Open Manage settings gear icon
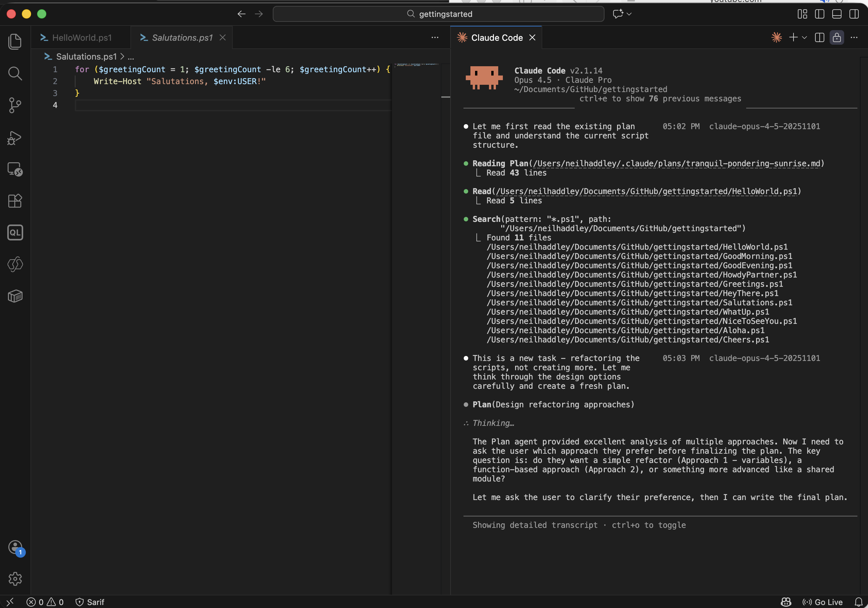This screenshot has height=608, width=868. click(15, 579)
